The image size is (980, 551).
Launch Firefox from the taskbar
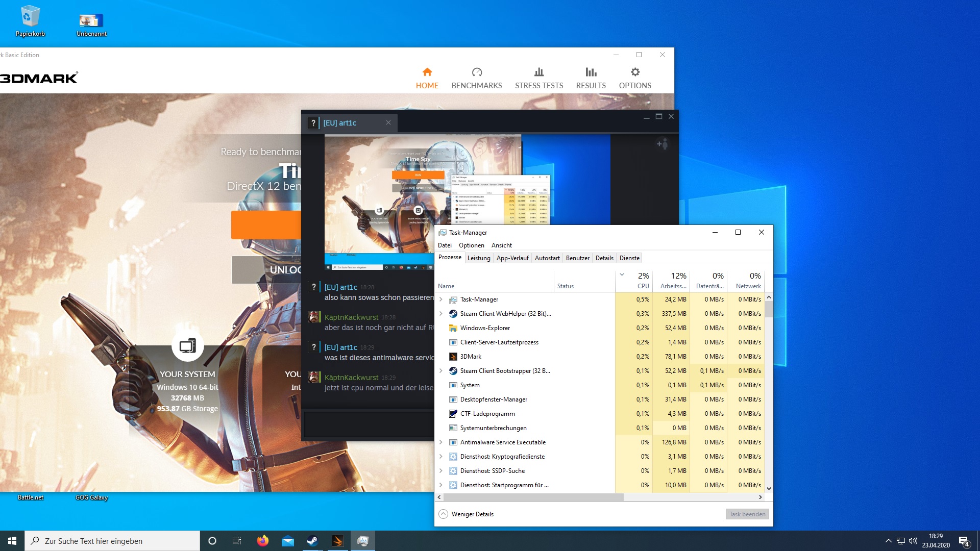pyautogui.click(x=263, y=541)
